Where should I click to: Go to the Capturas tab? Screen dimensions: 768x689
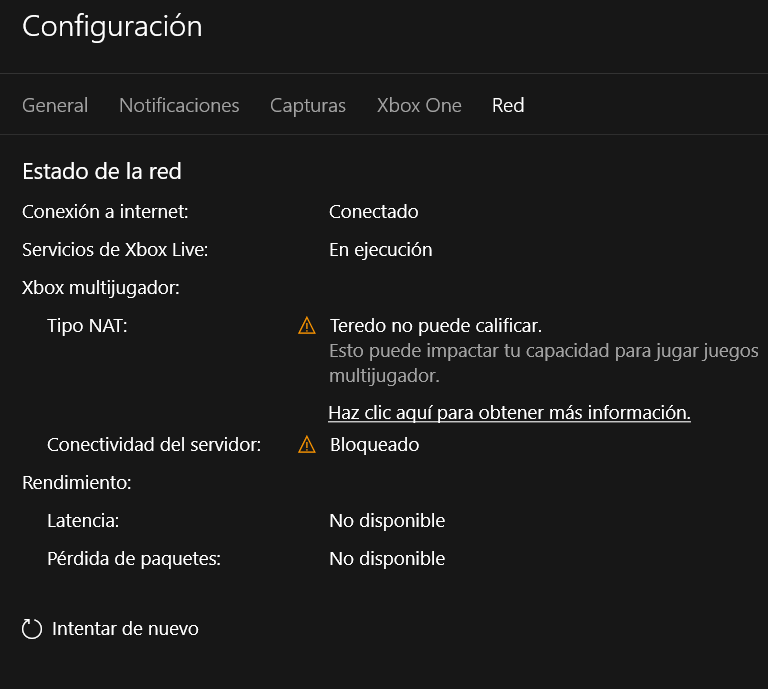308,105
